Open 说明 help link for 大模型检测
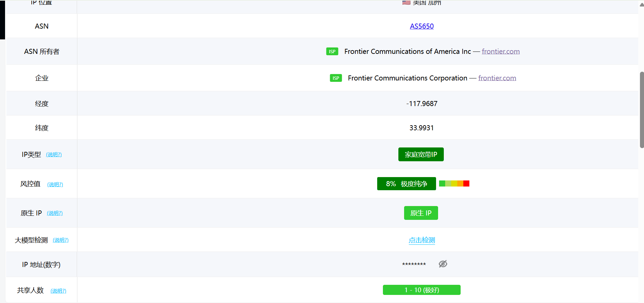 point(61,240)
